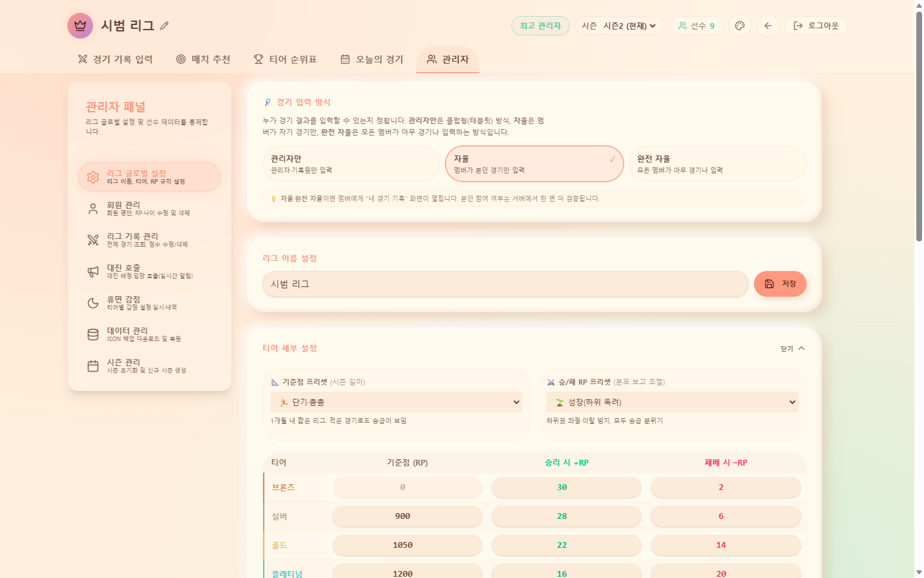Click the 실버 loss RP field 6
Screen dimensions: 924x578
(x=726, y=516)
